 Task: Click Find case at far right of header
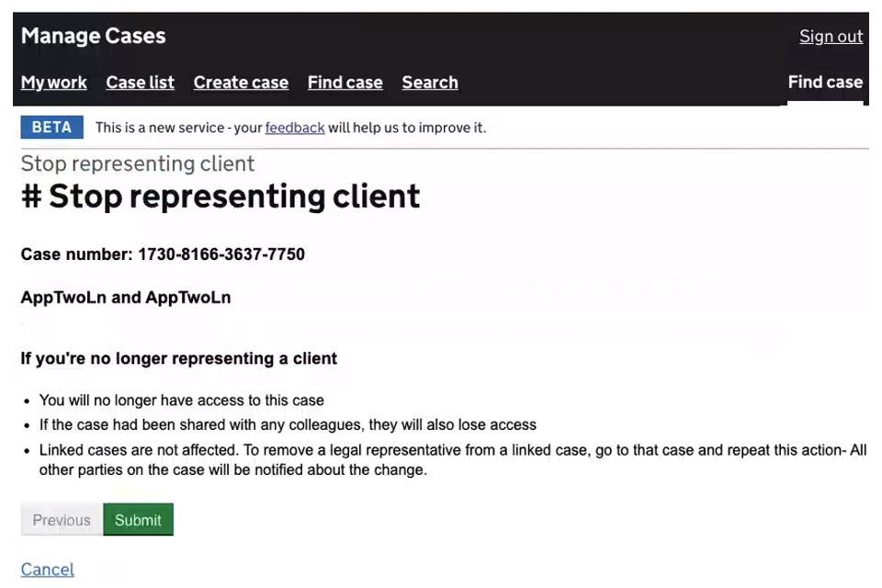(824, 83)
